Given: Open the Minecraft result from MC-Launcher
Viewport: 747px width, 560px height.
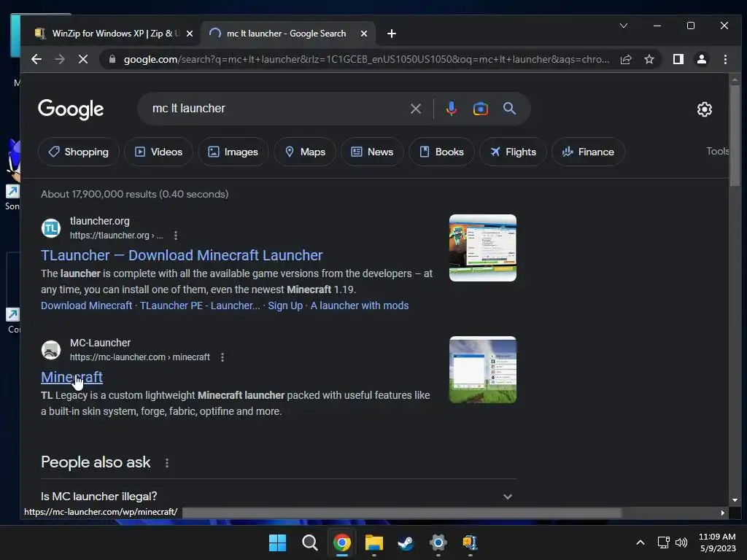Looking at the screenshot, I should 71,377.
